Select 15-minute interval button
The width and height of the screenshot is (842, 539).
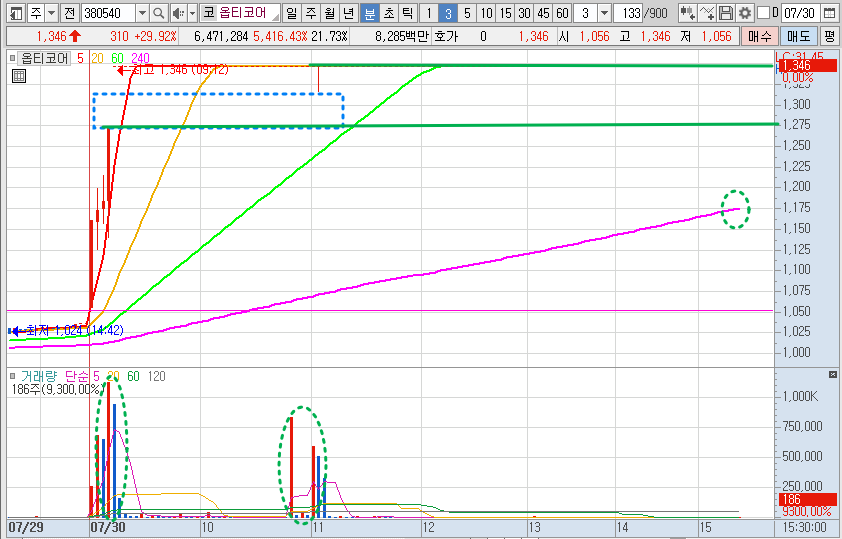506,13
